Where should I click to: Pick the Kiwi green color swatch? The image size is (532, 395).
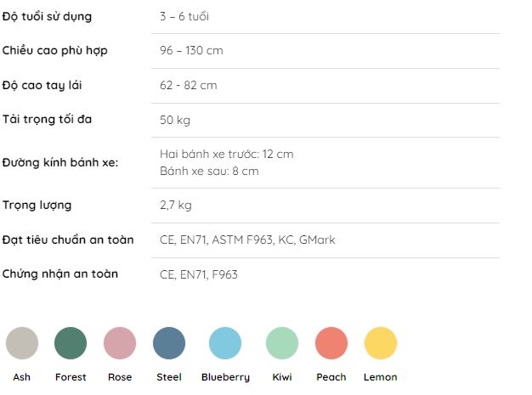point(282,343)
